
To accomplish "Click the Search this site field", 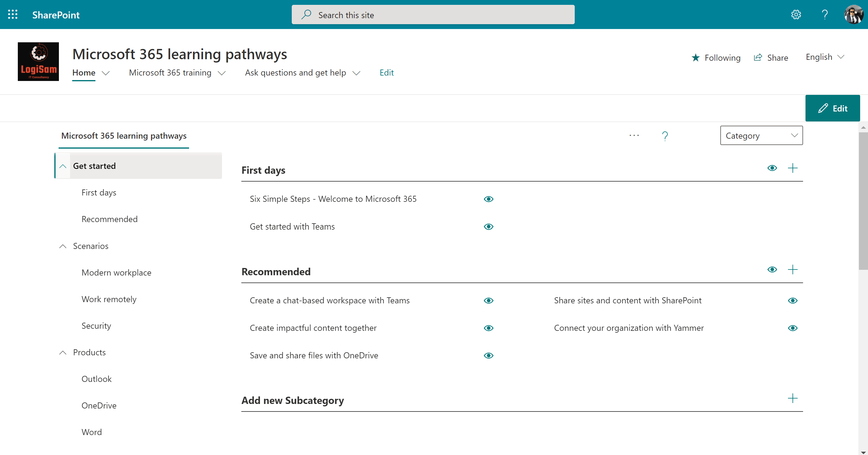I will (433, 15).
